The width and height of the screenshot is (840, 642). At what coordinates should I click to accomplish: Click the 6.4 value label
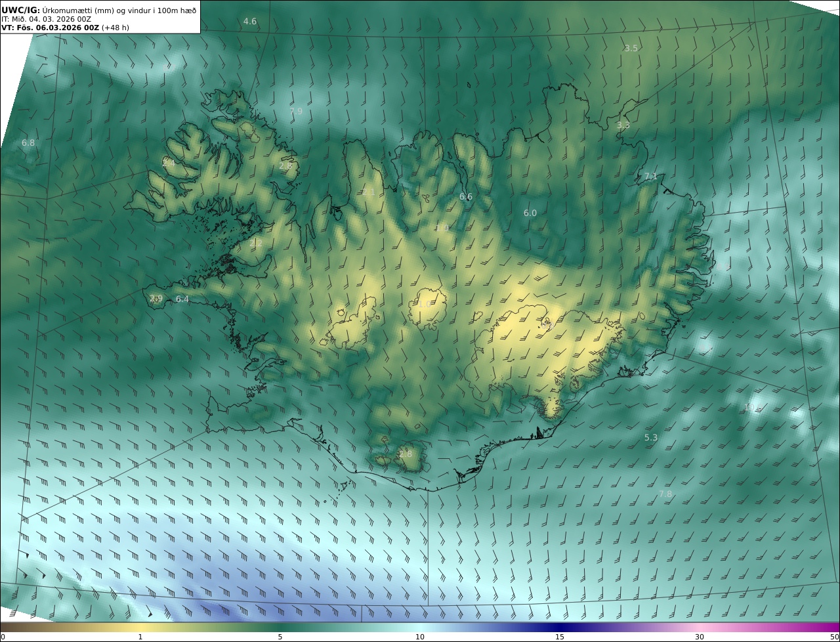click(182, 299)
